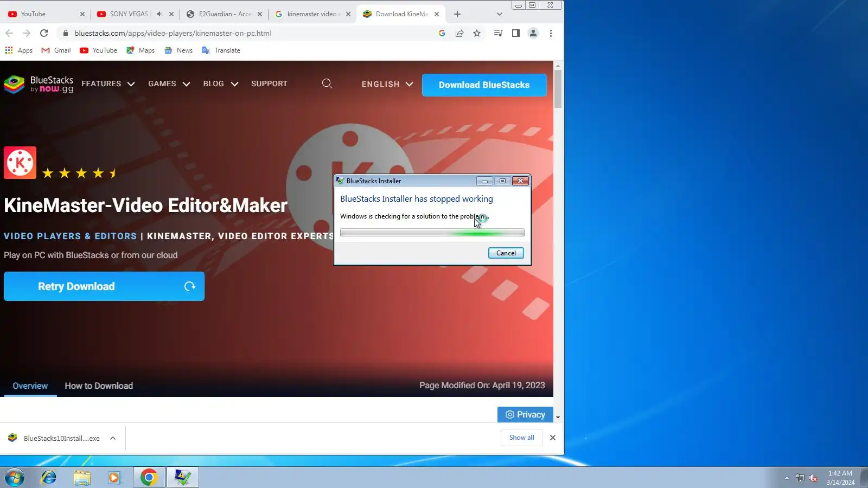Viewport: 868px width, 488px height.
Task: Expand the FEATURES menu
Action: [108, 84]
